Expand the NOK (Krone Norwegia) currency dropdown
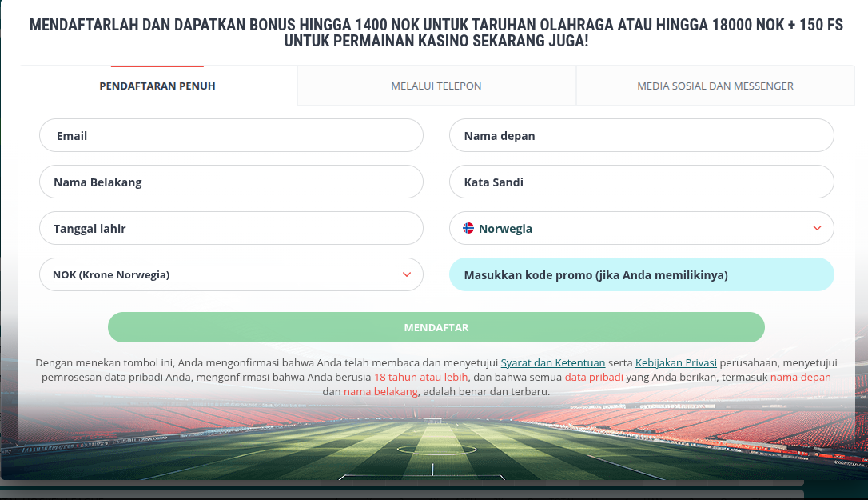 (231, 275)
